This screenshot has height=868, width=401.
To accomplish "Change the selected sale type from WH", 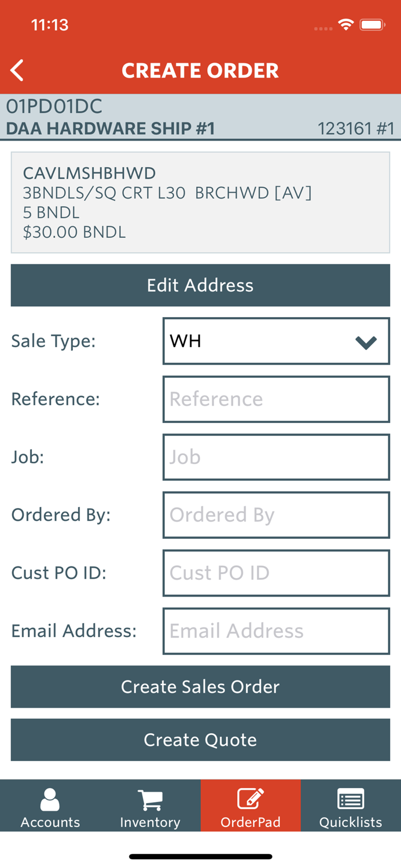I will [276, 341].
